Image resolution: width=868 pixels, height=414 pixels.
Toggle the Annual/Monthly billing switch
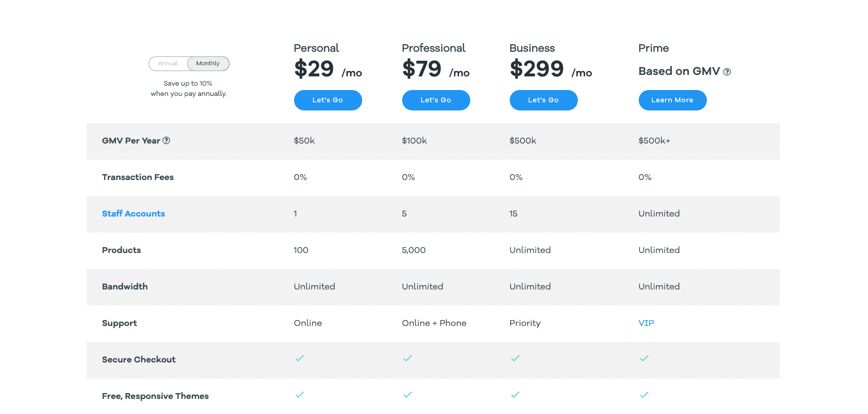tap(189, 63)
